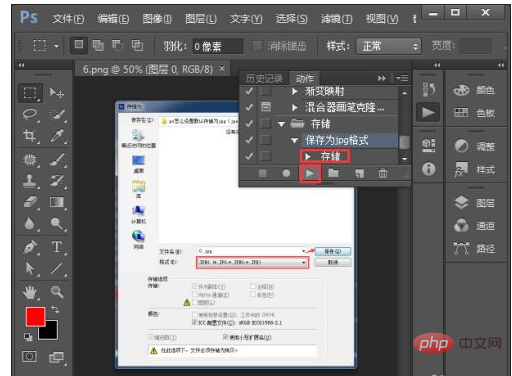Toggle the checkmark beside 渐变映射 action
Image resolution: width=512 pixels, height=376 pixels.
(249, 91)
